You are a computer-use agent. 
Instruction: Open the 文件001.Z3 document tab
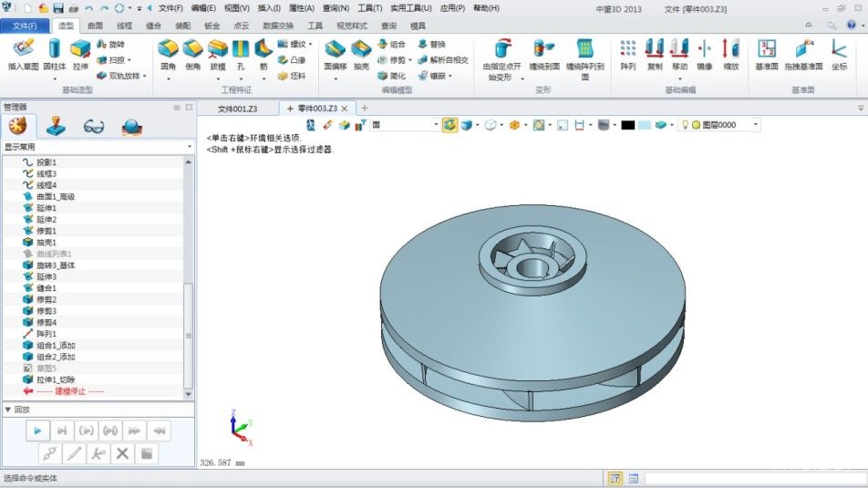pyautogui.click(x=239, y=109)
